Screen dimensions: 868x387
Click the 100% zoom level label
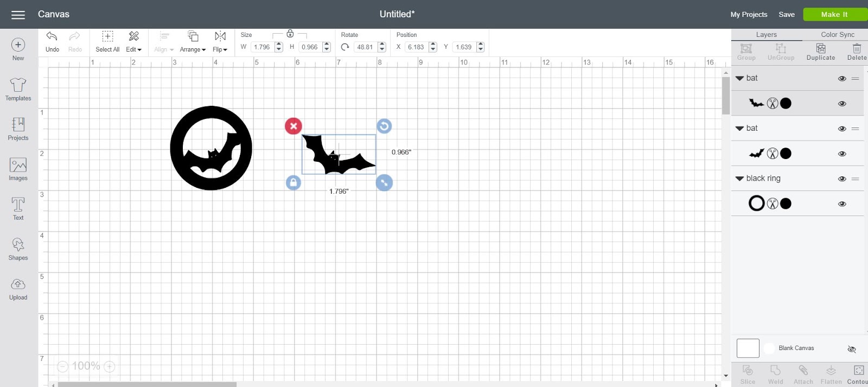(x=86, y=366)
